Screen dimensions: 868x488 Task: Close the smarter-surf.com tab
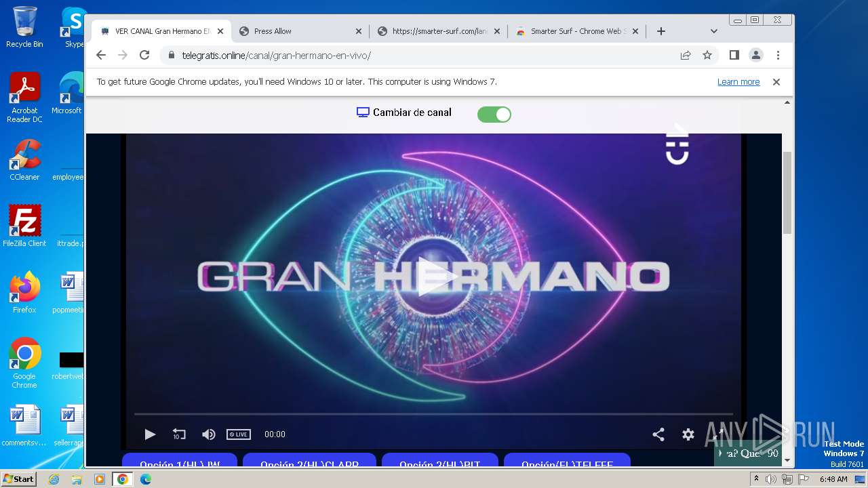click(x=497, y=31)
